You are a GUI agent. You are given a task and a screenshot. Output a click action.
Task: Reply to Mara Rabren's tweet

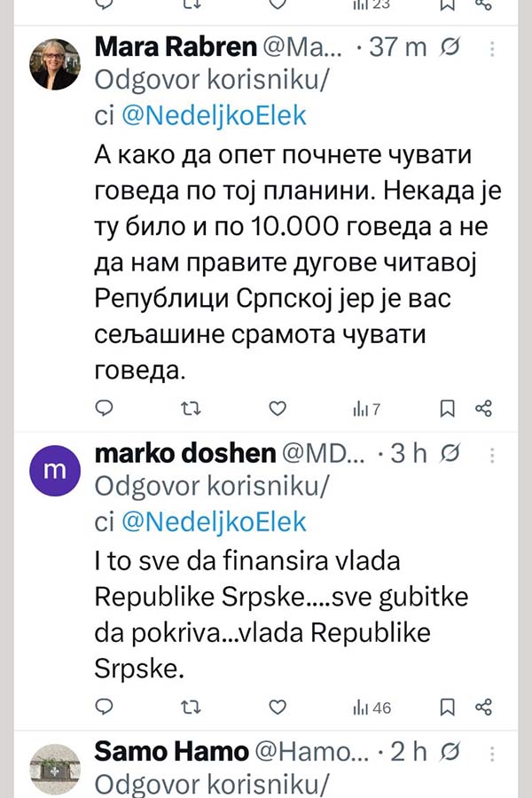[105, 408]
